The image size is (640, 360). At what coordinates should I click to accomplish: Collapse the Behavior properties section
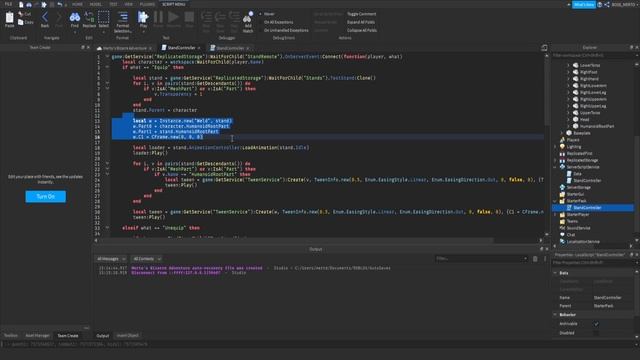click(x=555, y=315)
